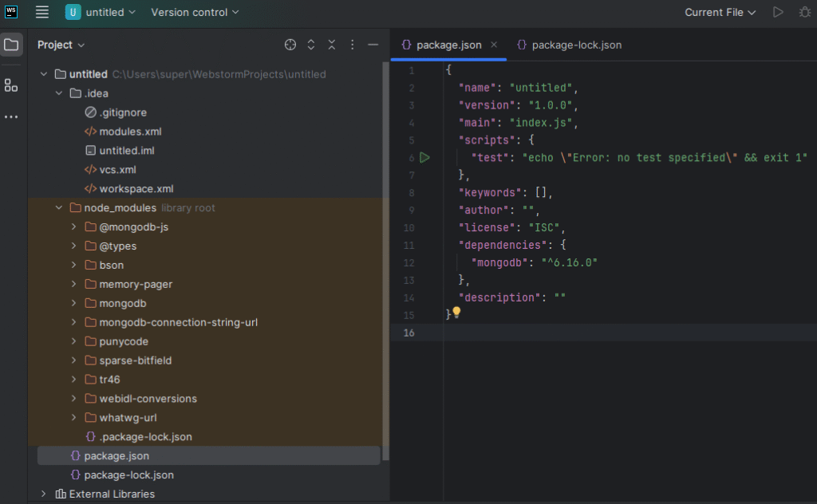
Task: Show more tool windows ellipsis
Action: click(11, 116)
